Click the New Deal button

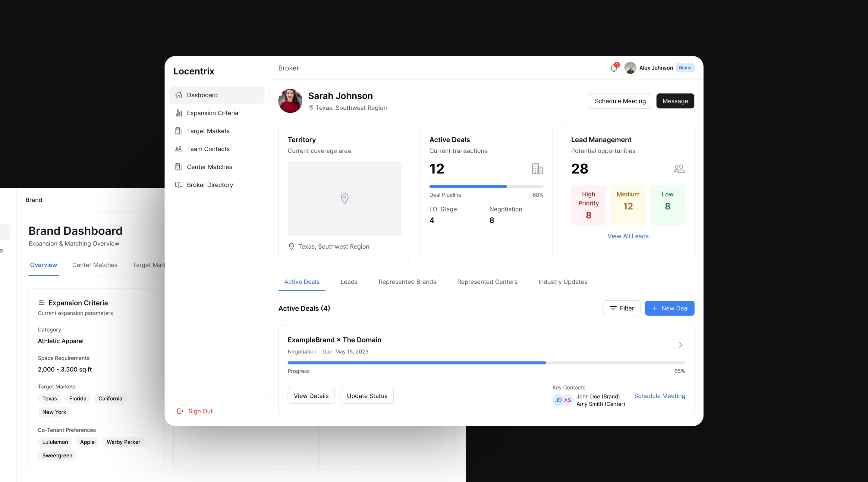pyautogui.click(x=669, y=308)
